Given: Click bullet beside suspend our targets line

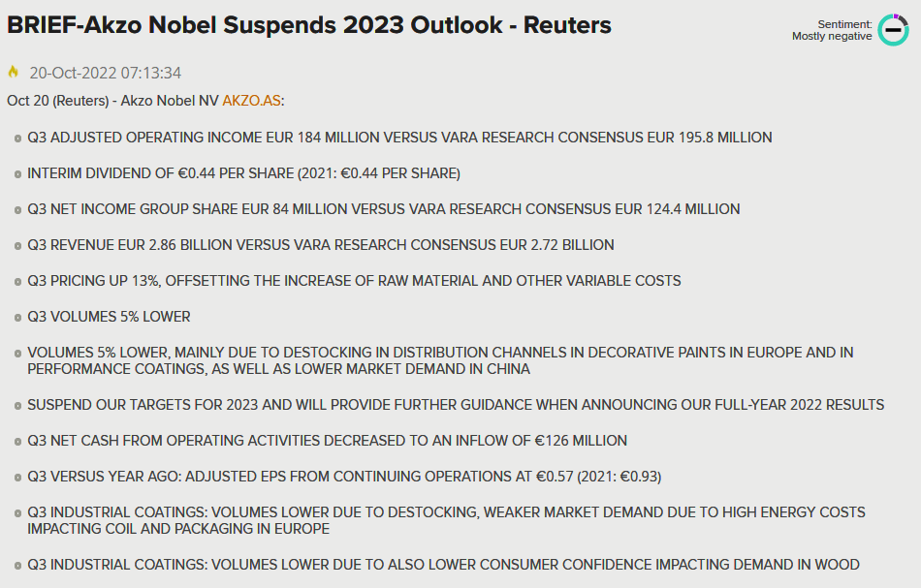Looking at the screenshot, I should (17, 407).
